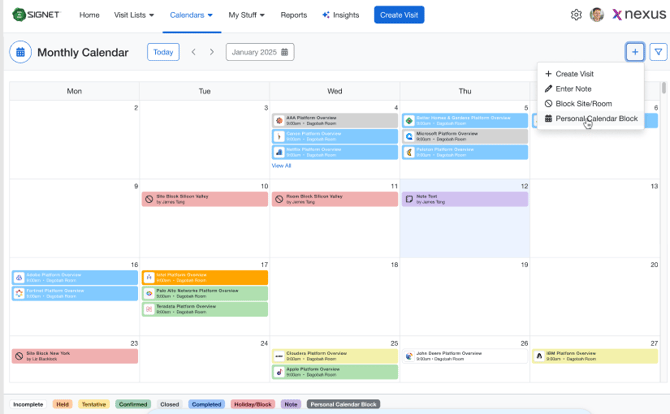The height and width of the screenshot is (414, 670).
Task: Click the Netflix Platform Overview logo
Action: pyautogui.click(x=279, y=152)
